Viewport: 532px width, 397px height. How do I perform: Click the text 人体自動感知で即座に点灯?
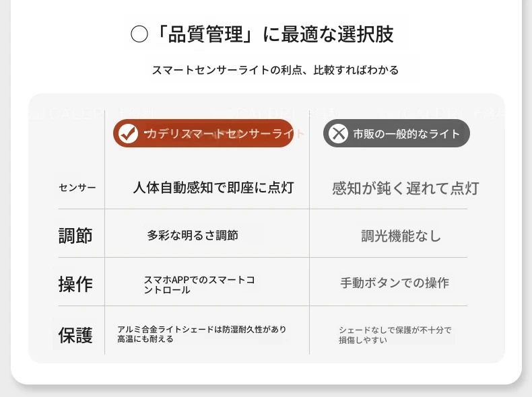pyautogui.click(x=213, y=188)
